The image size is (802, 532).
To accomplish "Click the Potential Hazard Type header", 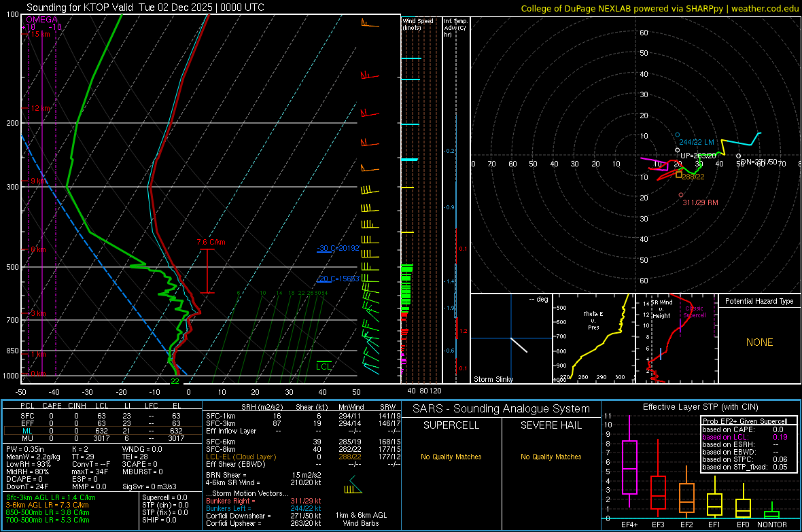I will click(759, 301).
